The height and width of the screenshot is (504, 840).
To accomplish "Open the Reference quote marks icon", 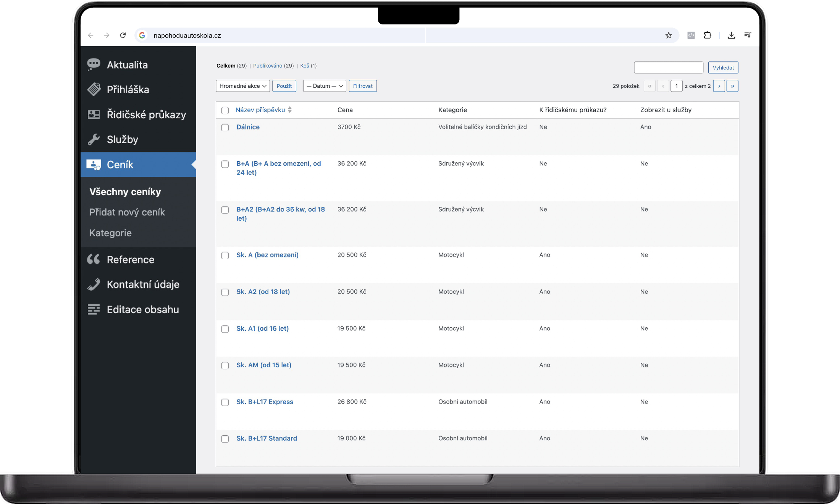I will coord(94,259).
